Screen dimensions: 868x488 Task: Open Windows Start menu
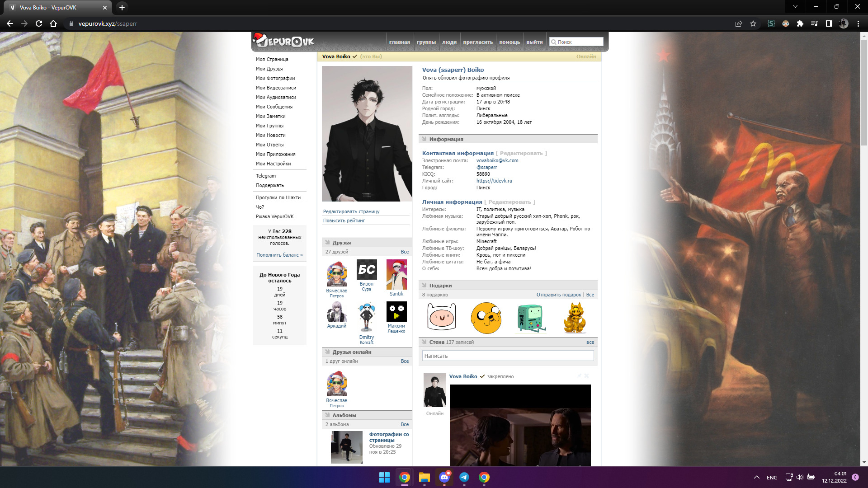click(x=384, y=477)
